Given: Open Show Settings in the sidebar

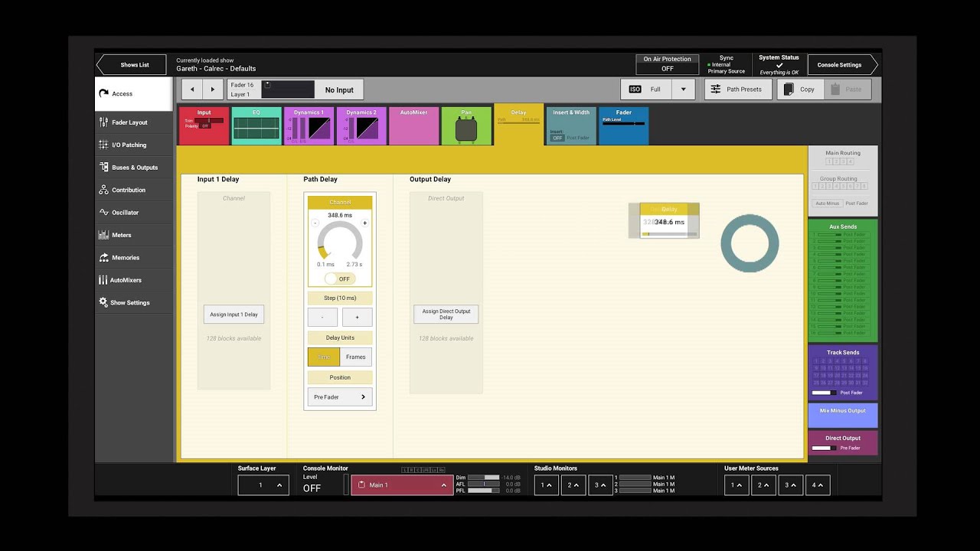Looking at the screenshot, I should click(x=134, y=303).
